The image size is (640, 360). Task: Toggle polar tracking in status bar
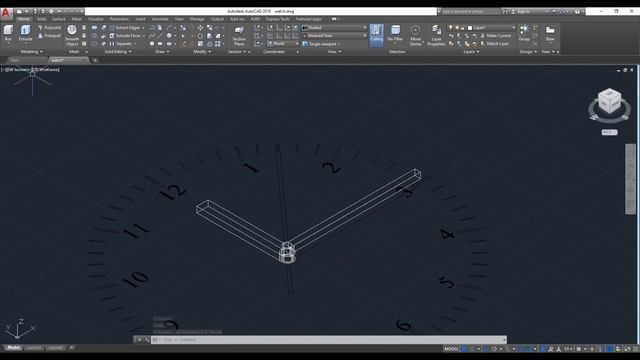494,349
